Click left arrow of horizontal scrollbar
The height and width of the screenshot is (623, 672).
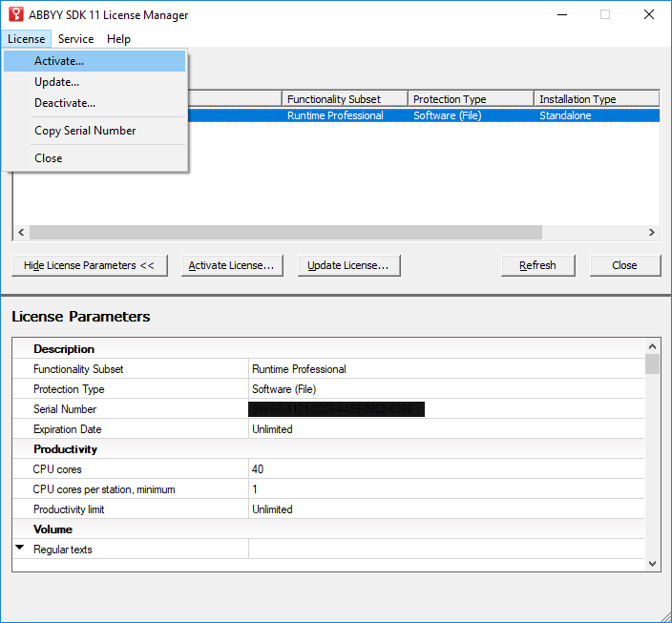coord(21,232)
